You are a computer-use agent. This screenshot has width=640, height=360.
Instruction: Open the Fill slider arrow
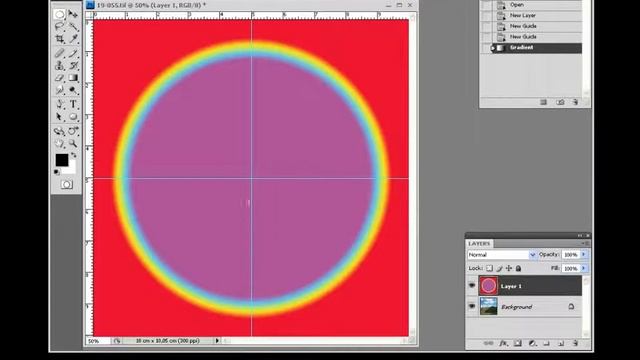584,268
